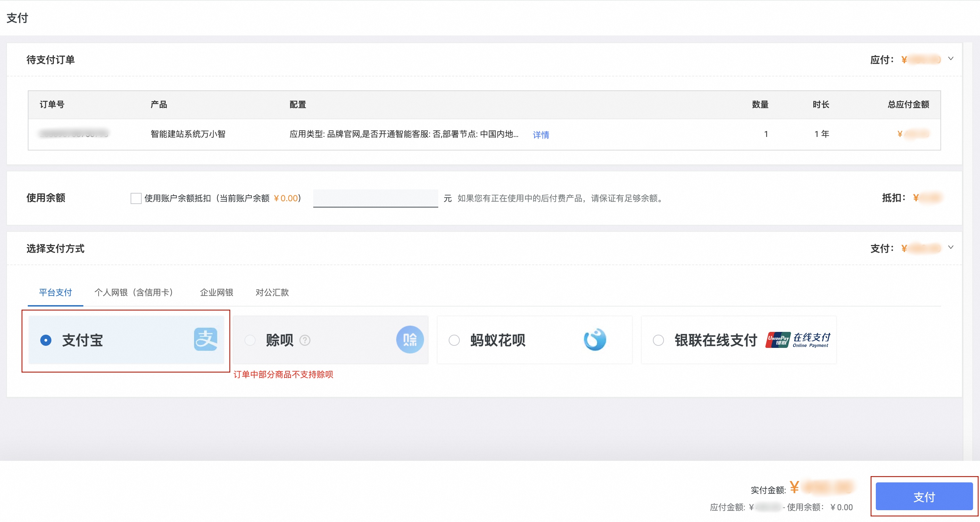
Task: Switch to the 个人网银（含信用卡）tab
Action: click(134, 292)
